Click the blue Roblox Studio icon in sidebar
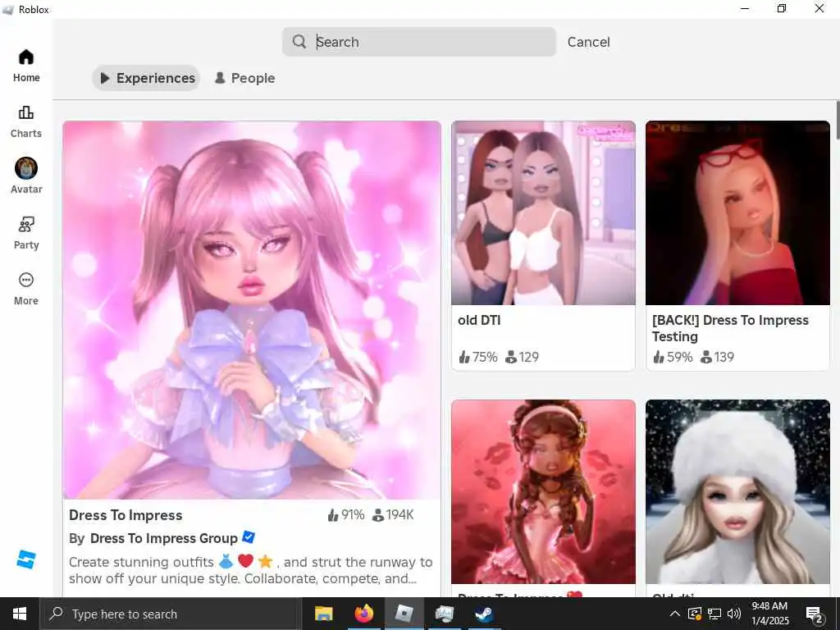 pos(25,559)
